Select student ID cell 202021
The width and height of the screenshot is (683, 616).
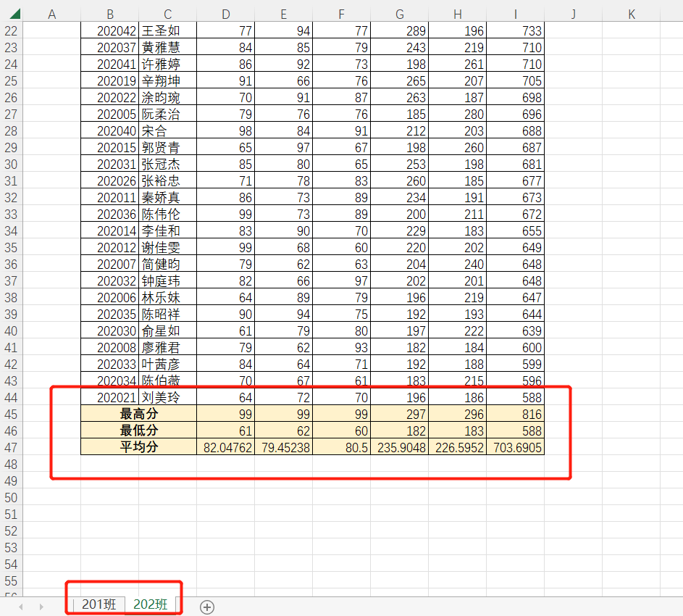pos(110,397)
